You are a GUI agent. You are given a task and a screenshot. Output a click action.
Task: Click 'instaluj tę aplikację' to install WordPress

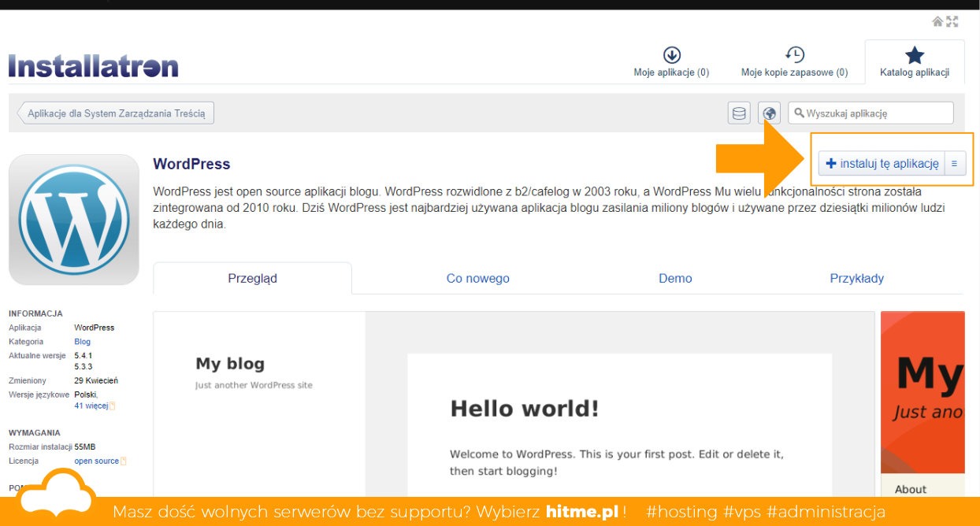pyautogui.click(x=883, y=163)
